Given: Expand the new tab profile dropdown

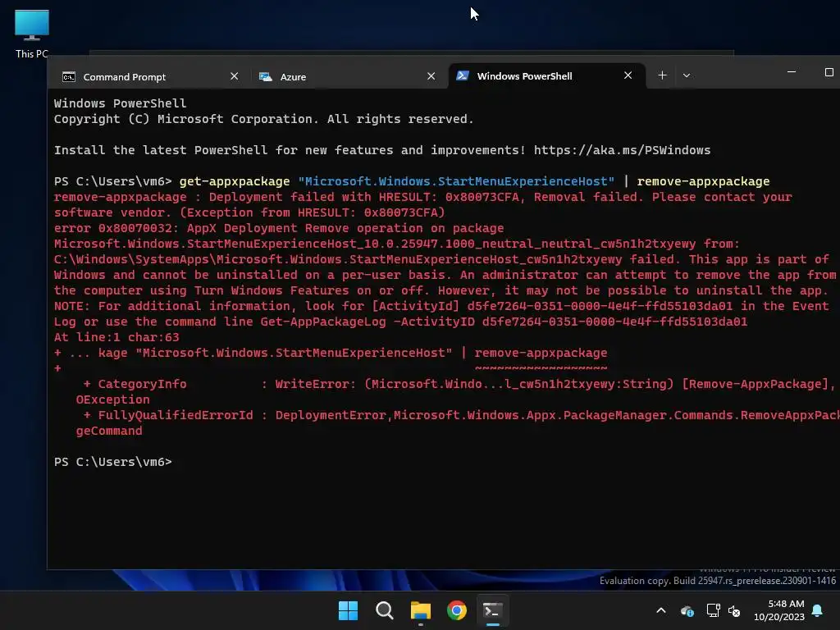Looking at the screenshot, I should pos(687,75).
